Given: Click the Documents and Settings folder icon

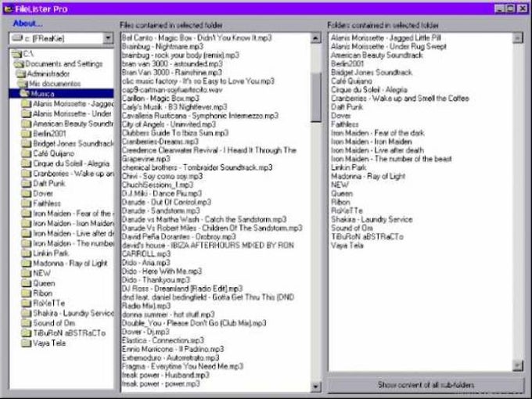Looking at the screenshot, I should coord(18,64).
